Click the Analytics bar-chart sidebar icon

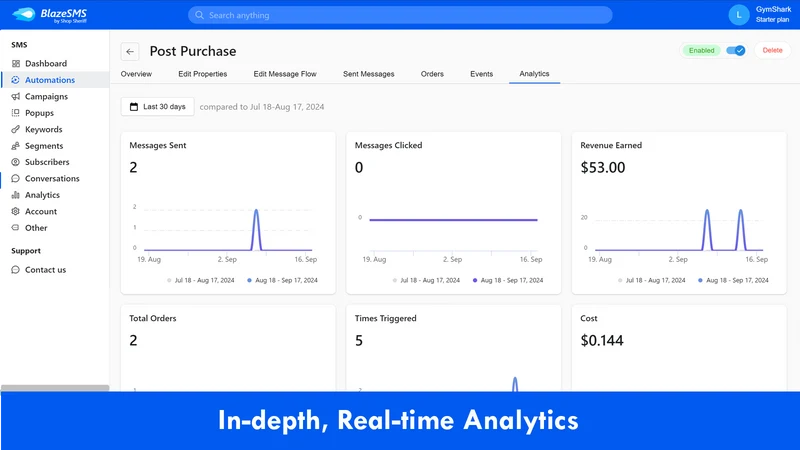(16, 195)
